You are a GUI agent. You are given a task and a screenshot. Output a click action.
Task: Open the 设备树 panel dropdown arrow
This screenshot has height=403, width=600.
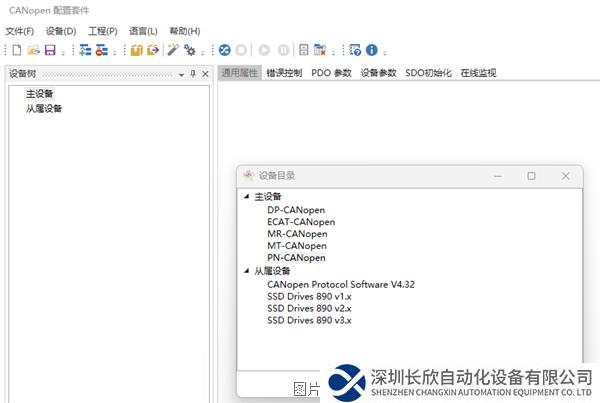[x=181, y=74]
